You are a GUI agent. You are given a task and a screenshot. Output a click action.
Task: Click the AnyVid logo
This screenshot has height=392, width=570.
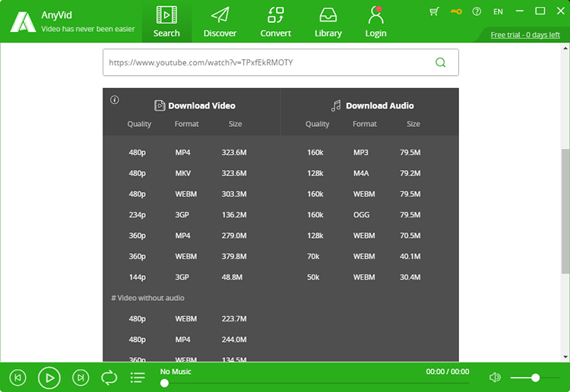[x=23, y=22]
